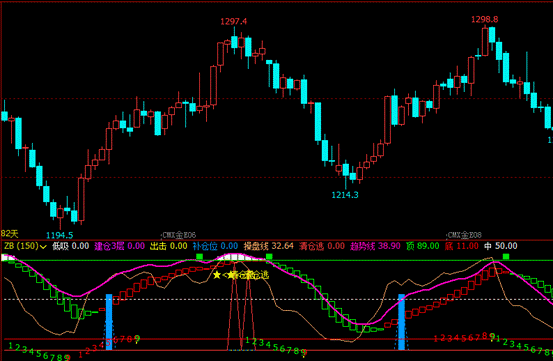Image resolution: width=553 pixels, height=361 pixels.
Task: Click the green square marker at far right
Action: (x=506, y=257)
